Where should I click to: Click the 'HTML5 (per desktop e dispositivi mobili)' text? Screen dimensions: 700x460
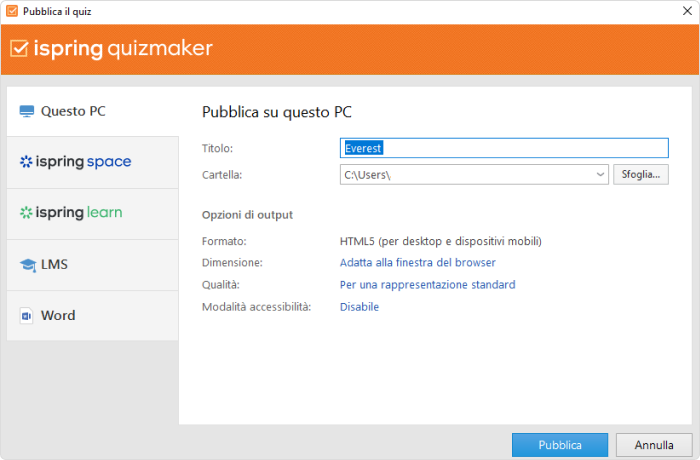(441, 242)
